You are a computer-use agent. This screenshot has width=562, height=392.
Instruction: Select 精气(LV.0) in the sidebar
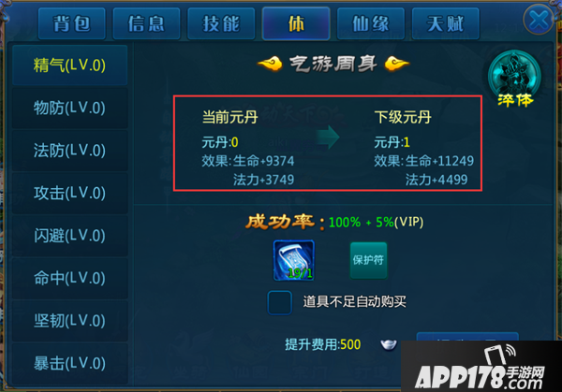click(70, 65)
